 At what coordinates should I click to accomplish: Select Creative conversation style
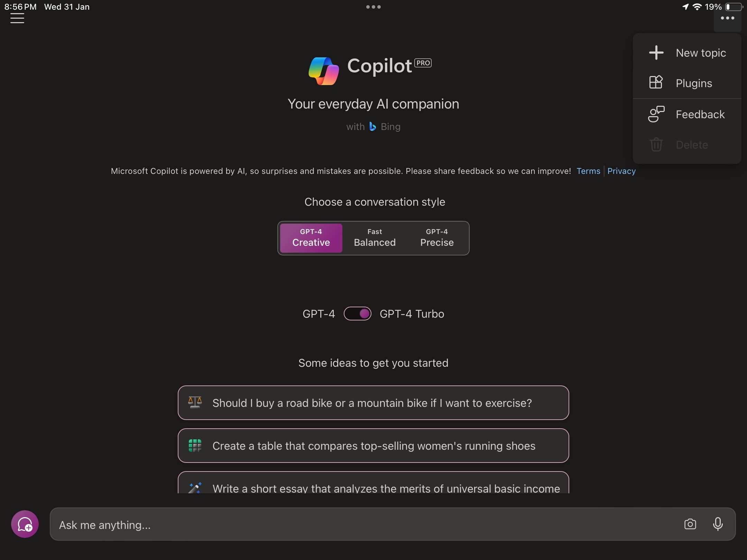coord(311,237)
